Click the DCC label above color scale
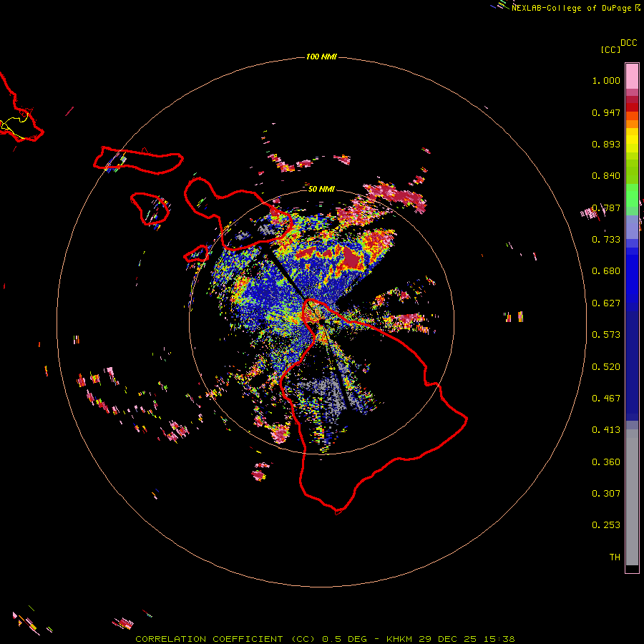The width and height of the screenshot is (644, 644). [x=629, y=43]
